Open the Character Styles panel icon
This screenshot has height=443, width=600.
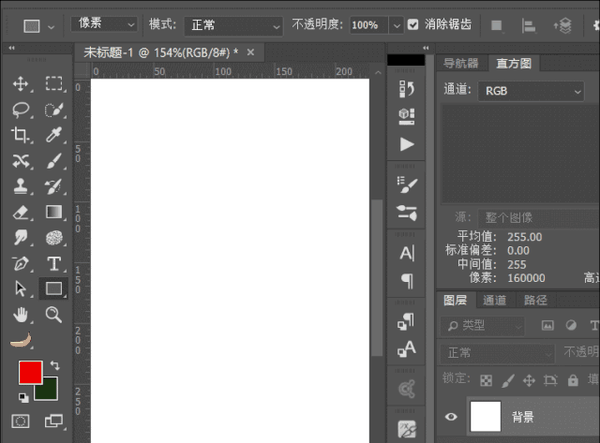pos(406,349)
